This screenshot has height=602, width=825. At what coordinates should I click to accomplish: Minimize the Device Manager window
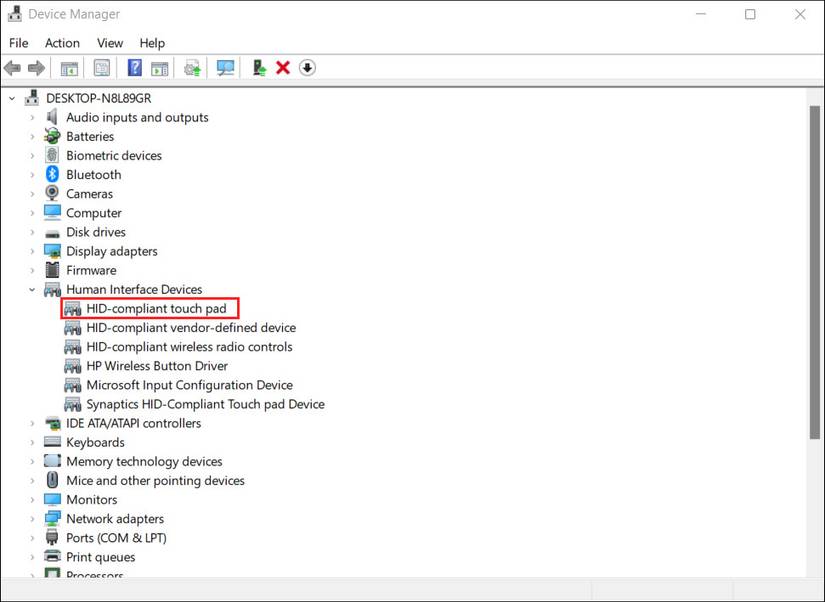[x=701, y=14]
